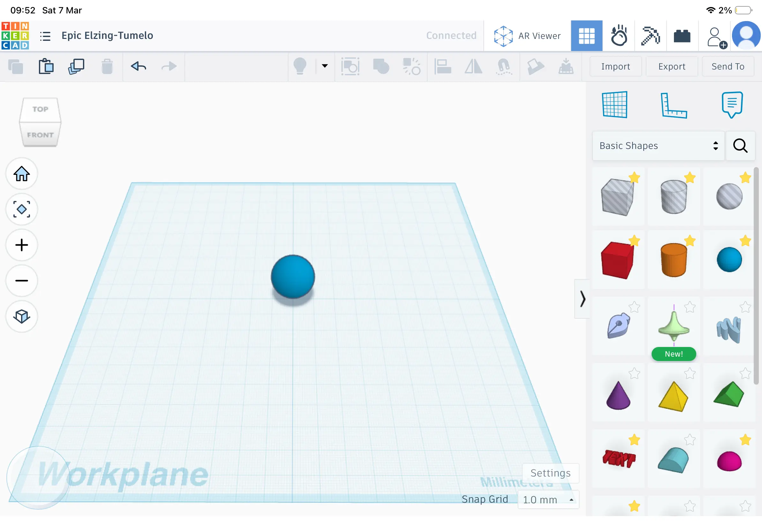Switch to 3D design grid view
Screen dimensions: 762x532
pyautogui.click(x=586, y=36)
